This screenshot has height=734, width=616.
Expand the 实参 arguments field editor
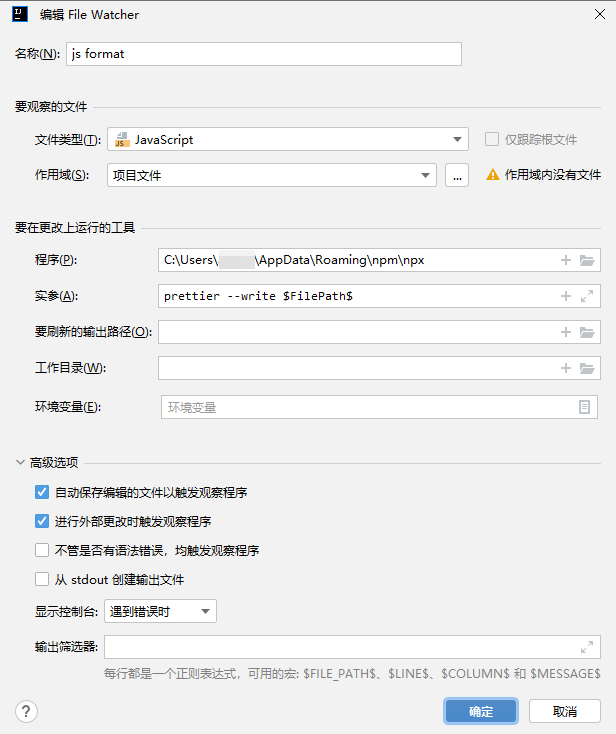tap(587, 296)
